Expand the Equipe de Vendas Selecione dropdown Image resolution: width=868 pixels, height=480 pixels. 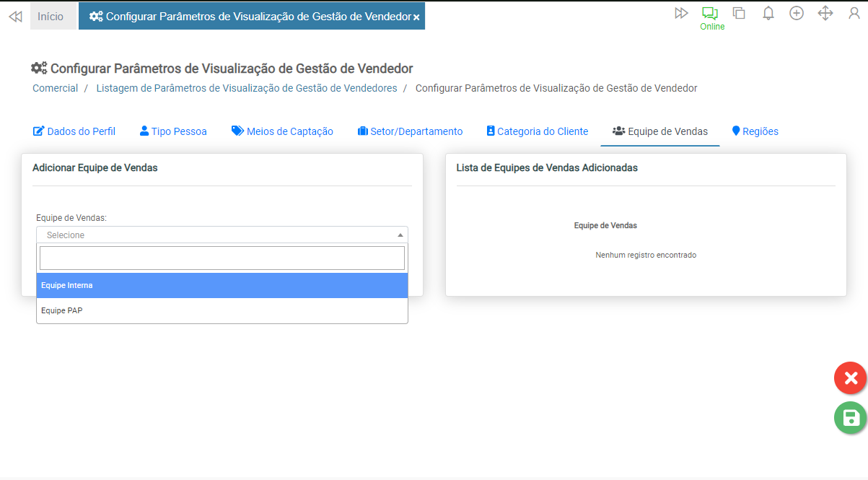tap(222, 235)
